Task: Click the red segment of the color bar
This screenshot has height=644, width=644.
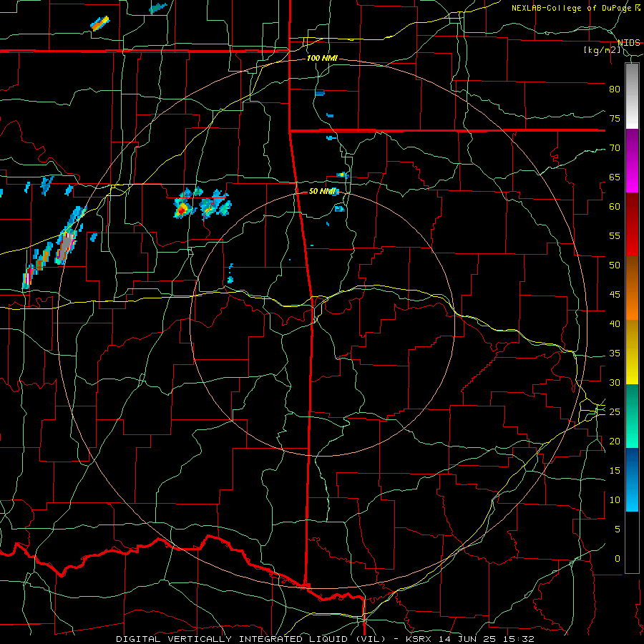Action: 632,225
